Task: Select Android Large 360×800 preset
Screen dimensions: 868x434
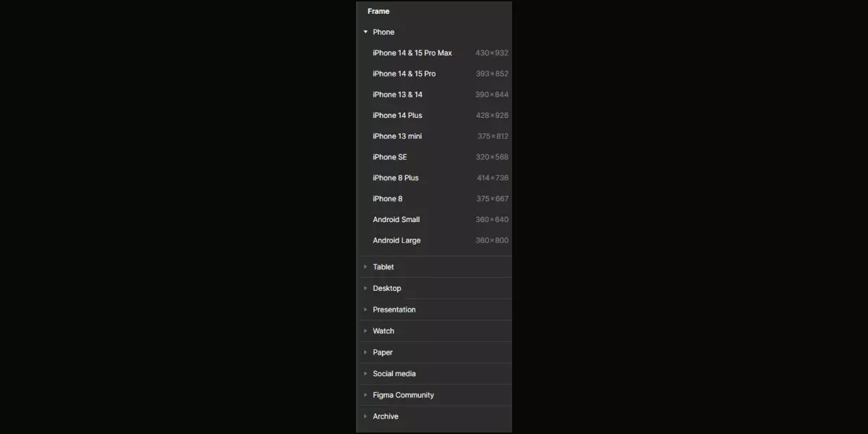Action: [x=434, y=240]
